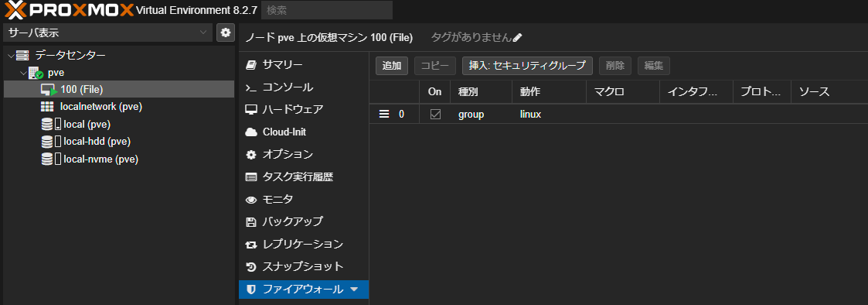Grab the rule 0 drag handle
868x305 pixels.
coord(384,115)
